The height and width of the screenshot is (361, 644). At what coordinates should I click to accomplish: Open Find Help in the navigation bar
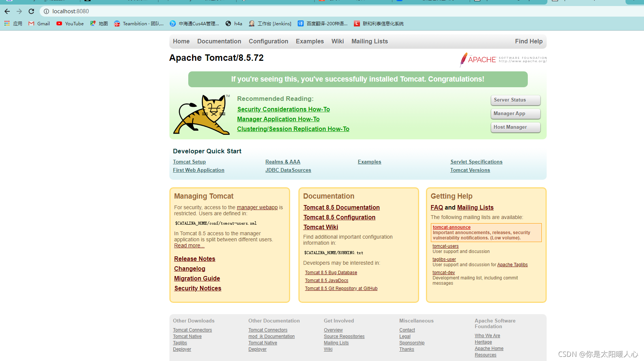(529, 42)
